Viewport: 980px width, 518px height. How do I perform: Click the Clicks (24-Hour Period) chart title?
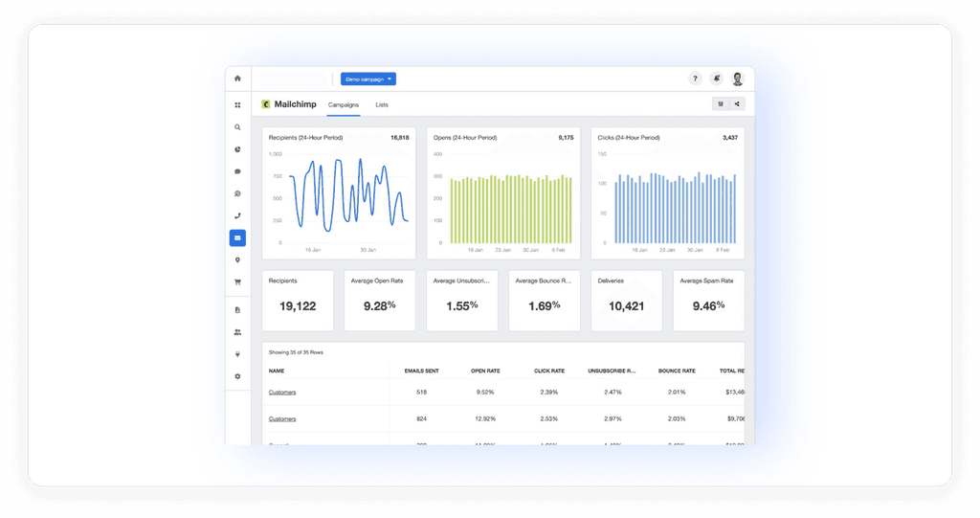[x=628, y=138]
